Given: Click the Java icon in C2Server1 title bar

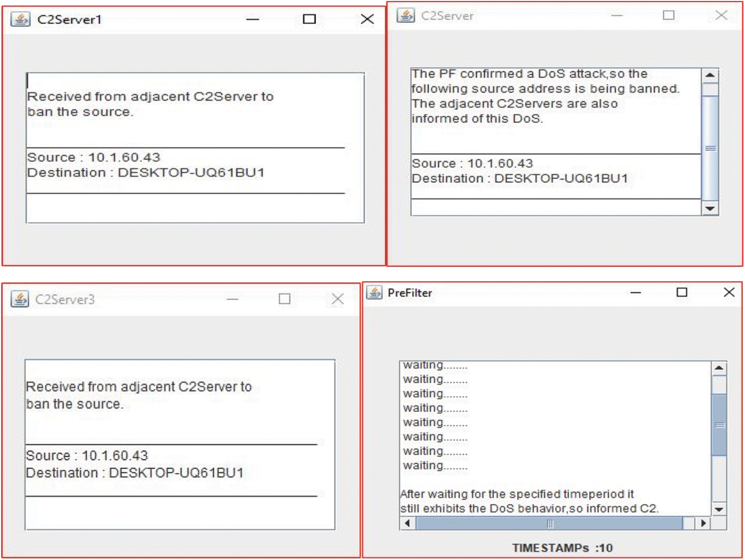Looking at the screenshot, I should [20, 19].
